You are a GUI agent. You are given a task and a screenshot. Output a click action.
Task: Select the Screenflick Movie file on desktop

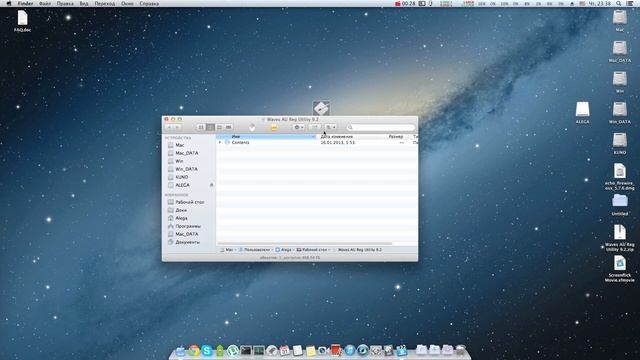click(x=620, y=269)
